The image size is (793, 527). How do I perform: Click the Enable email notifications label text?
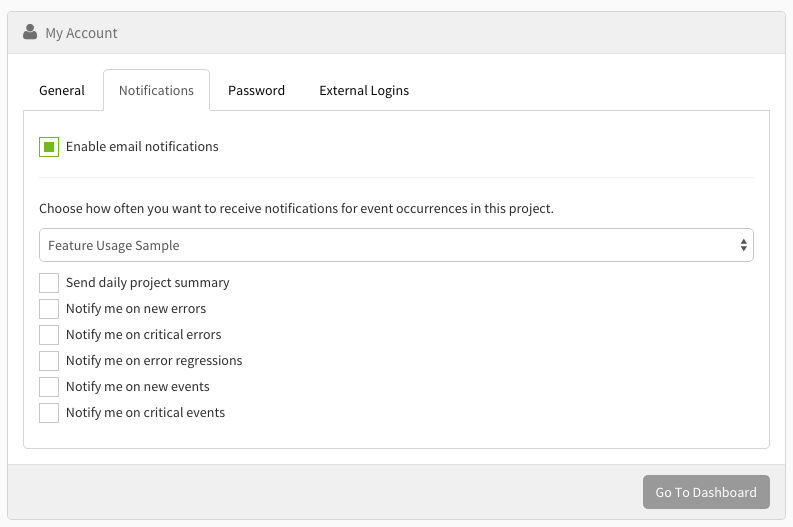(142, 147)
